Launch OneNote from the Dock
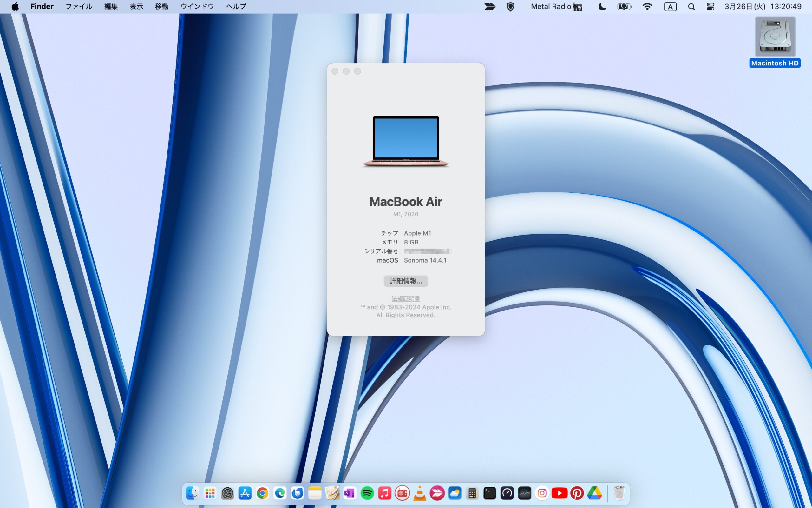This screenshot has width=812, height=508. click(350, 493)
